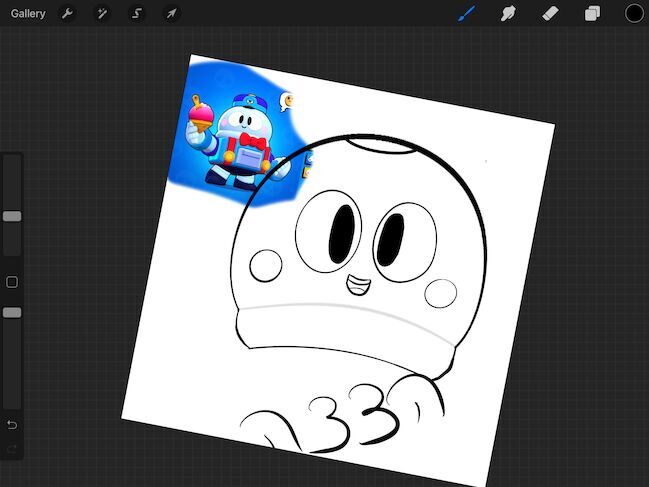Select the Smudge tool
The width and height of the screenshot is (649, 487).
(508, 14)
